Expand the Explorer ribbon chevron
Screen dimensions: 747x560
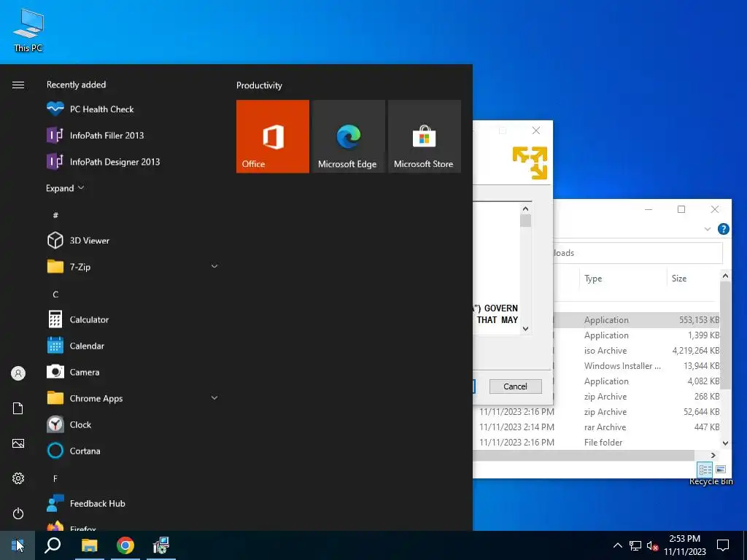point(708,229)
